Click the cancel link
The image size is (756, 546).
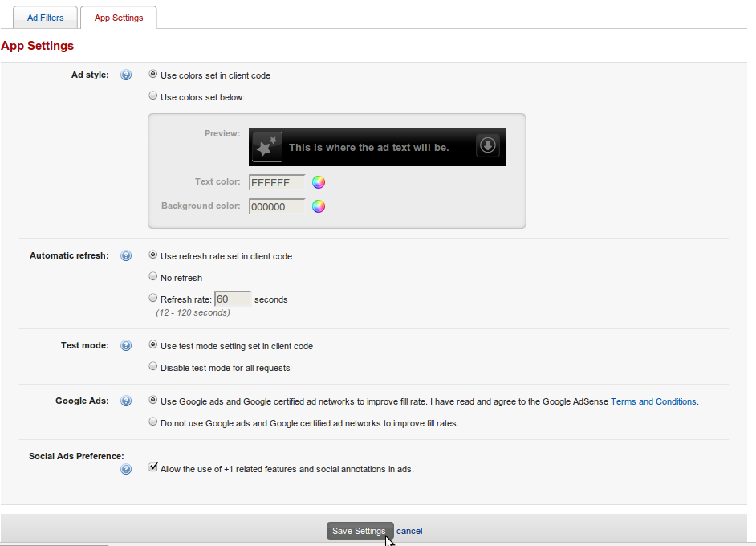click(x=409, y=531)
